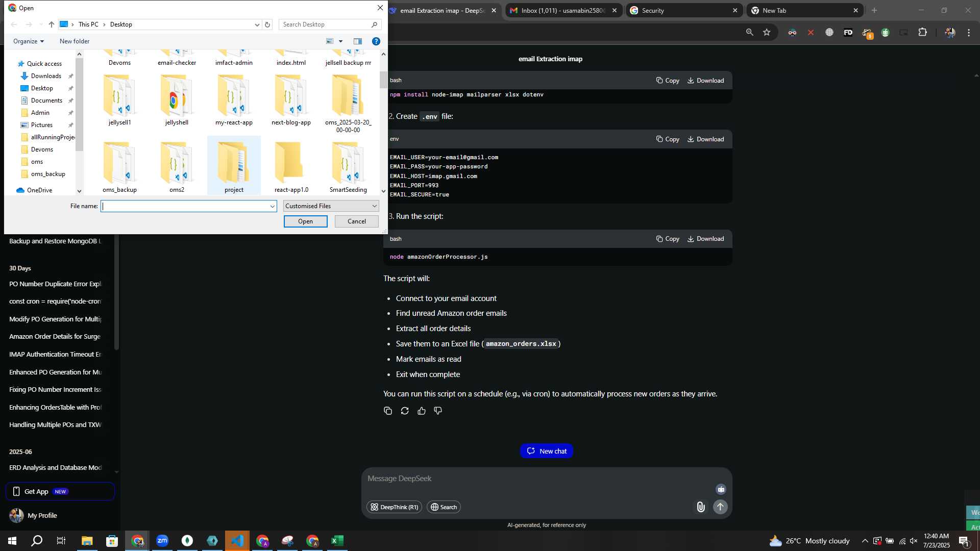Image resolution: width=980 pixels, height=551 pixels.
Task: Select Downloads in Quick access
Action: [46, 76]
